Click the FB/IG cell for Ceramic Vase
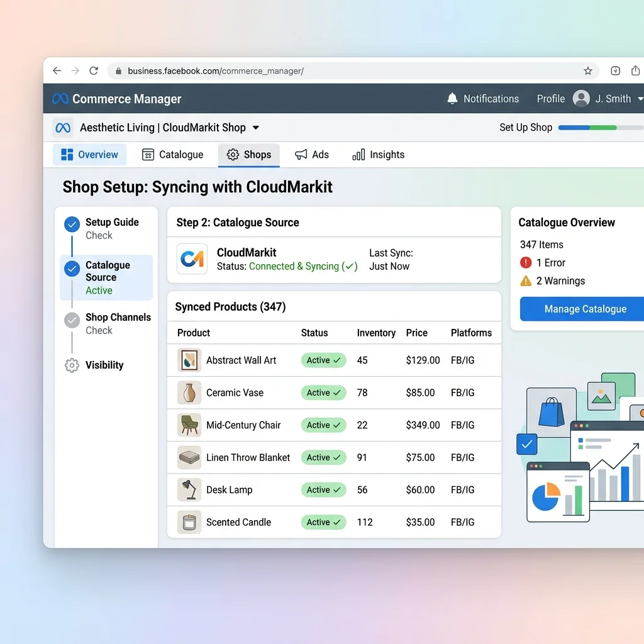644x644 pixels. (462, 392)
